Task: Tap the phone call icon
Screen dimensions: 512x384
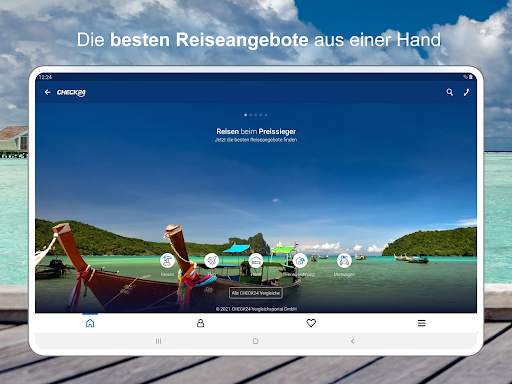Action: [467, 92]
